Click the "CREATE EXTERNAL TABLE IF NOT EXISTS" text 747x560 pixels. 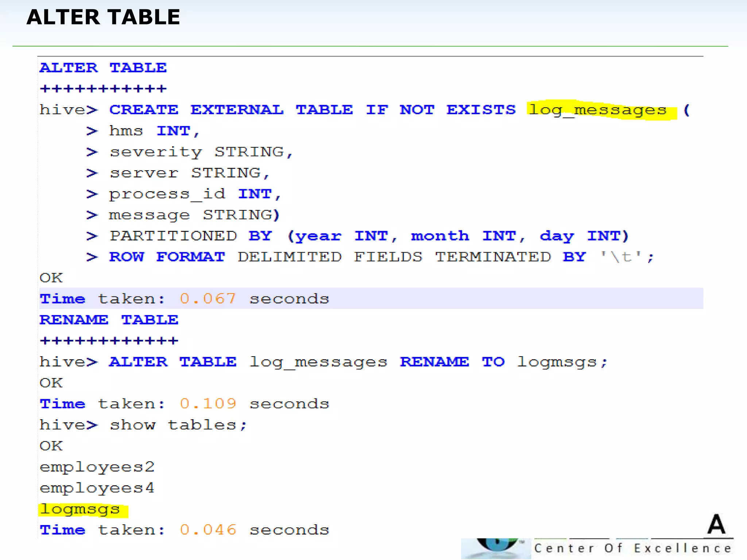tap(313, 110)
